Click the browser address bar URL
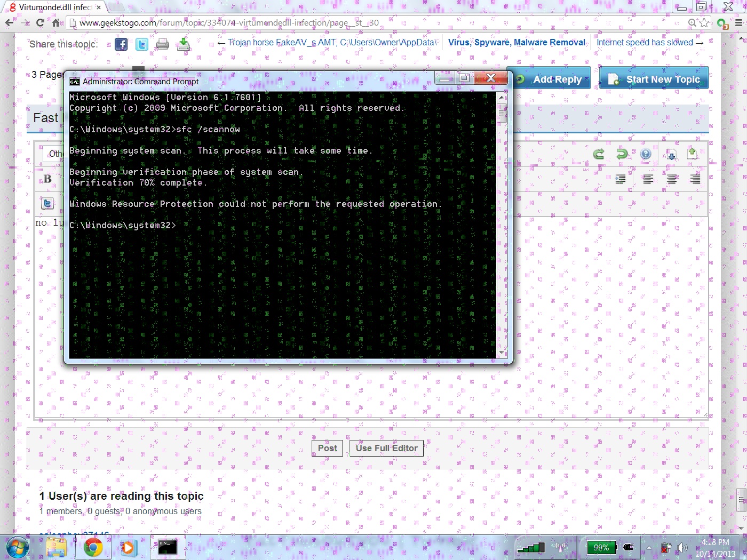Image resolution: width=747 pixels, height=560 pixels. tap(229, 23)
